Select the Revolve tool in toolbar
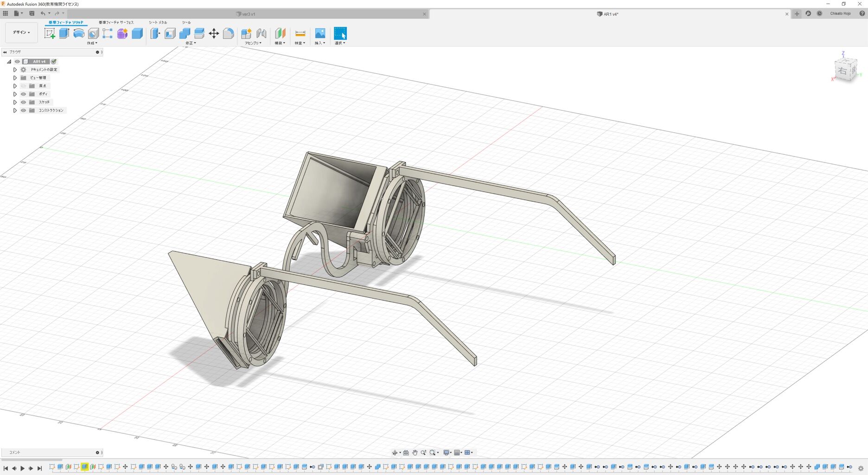Screen dimensions: 868x475 click(79, 33)
